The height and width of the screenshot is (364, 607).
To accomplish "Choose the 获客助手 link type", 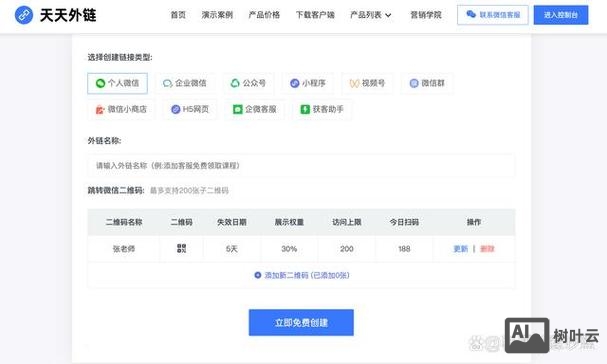I will pos(322,110).
